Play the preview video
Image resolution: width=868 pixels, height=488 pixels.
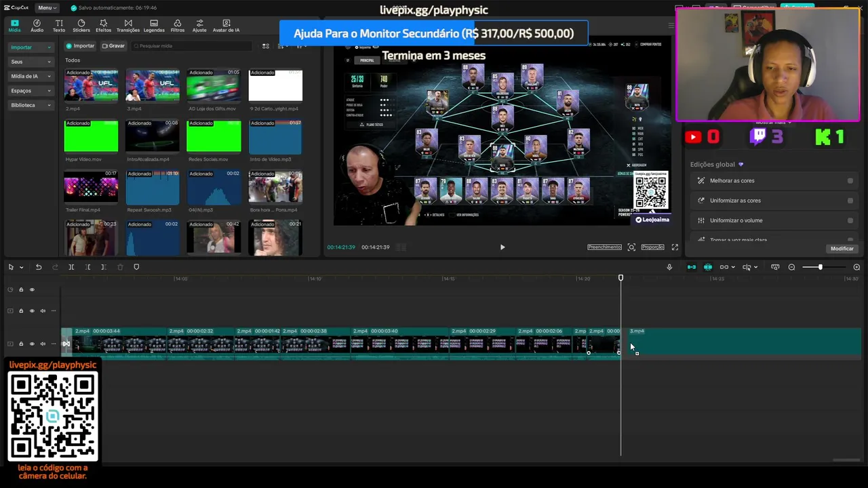502,247
